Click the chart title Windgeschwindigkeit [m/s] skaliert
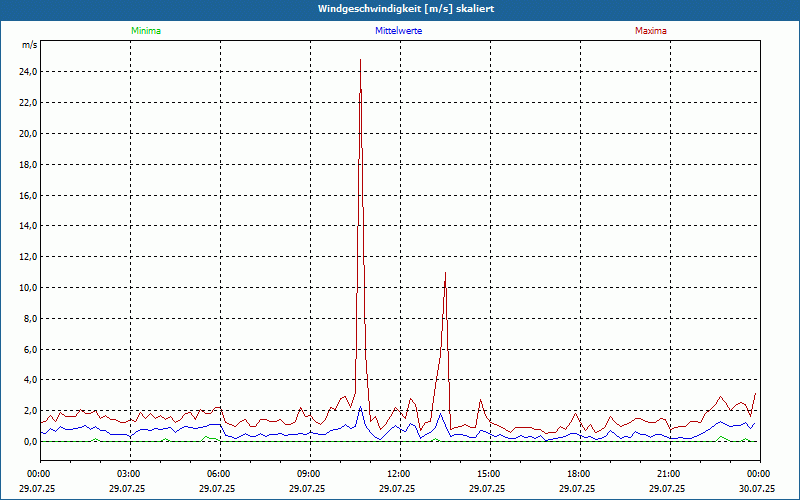Image resolution: width=800 pixels, height=500 pixels. pyautogui.click(x=406, y=9)
